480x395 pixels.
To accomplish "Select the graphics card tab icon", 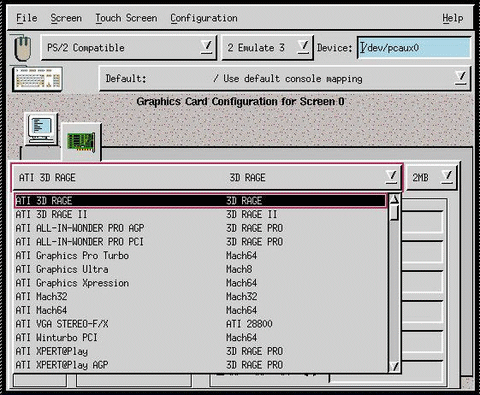I will pos(81,142).
